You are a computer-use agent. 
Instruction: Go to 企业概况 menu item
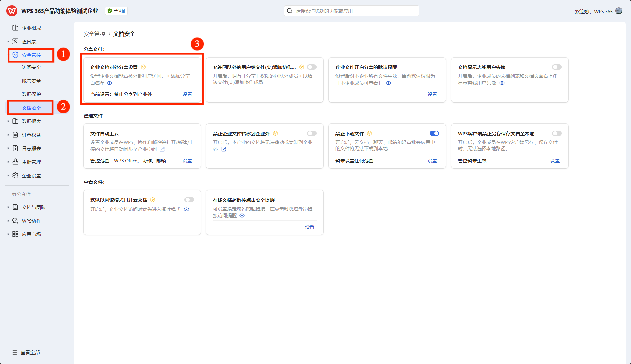[x=31, y=28]
